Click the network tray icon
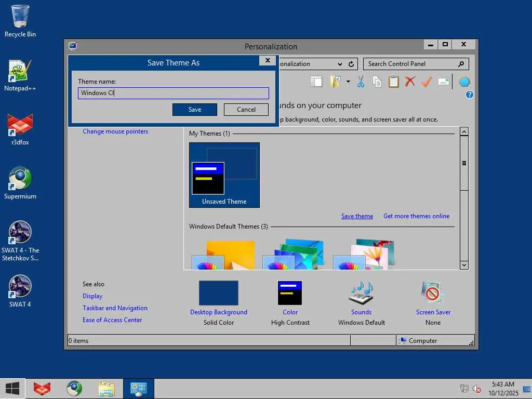Screen dimensions: 532x399 click(464, 389)
